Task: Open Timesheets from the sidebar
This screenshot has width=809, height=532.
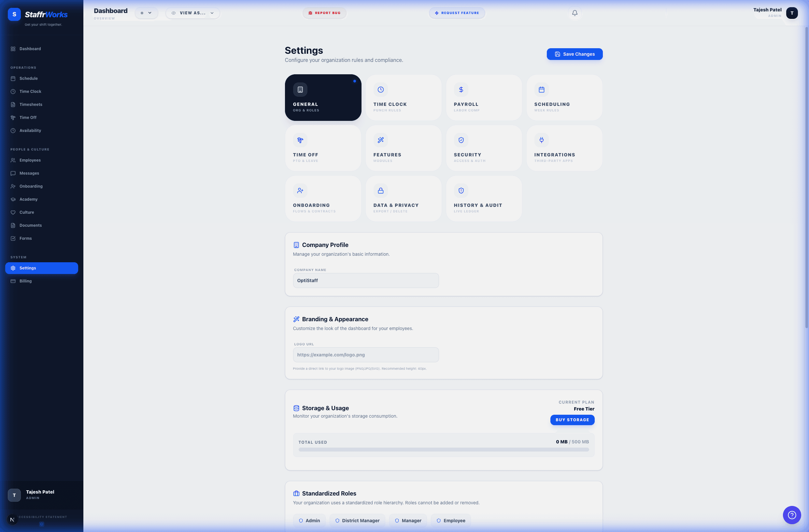Action: 31,104
